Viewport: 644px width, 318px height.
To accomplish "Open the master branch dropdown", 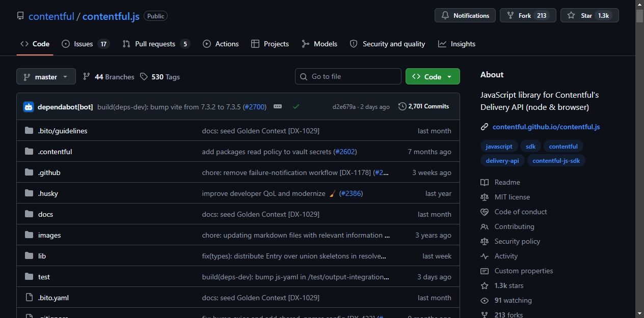I will point(46,77).
